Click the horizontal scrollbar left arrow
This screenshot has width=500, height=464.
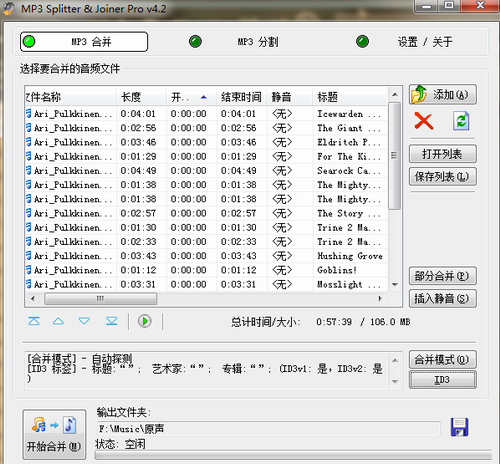click(x=33, y=299)
